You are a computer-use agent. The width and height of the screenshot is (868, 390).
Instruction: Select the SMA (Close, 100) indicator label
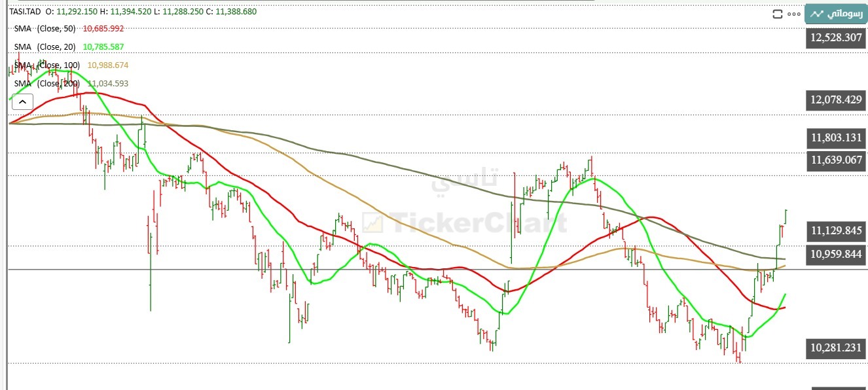pos(47,65)
